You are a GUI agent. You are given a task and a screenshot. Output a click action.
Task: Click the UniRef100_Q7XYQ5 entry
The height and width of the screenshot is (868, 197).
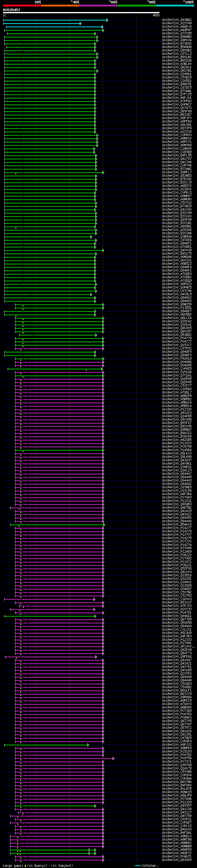[x=177, y=33]
